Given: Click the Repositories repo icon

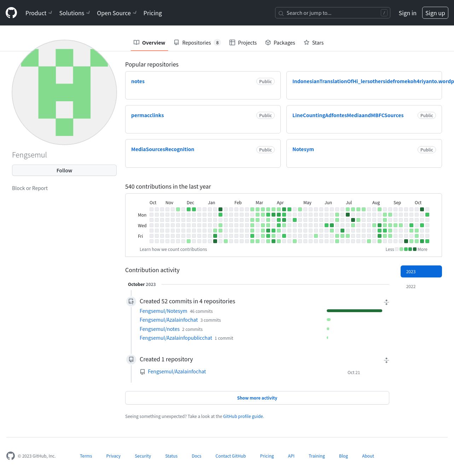Looking at the screenshot, I should (x=176, y=42).
